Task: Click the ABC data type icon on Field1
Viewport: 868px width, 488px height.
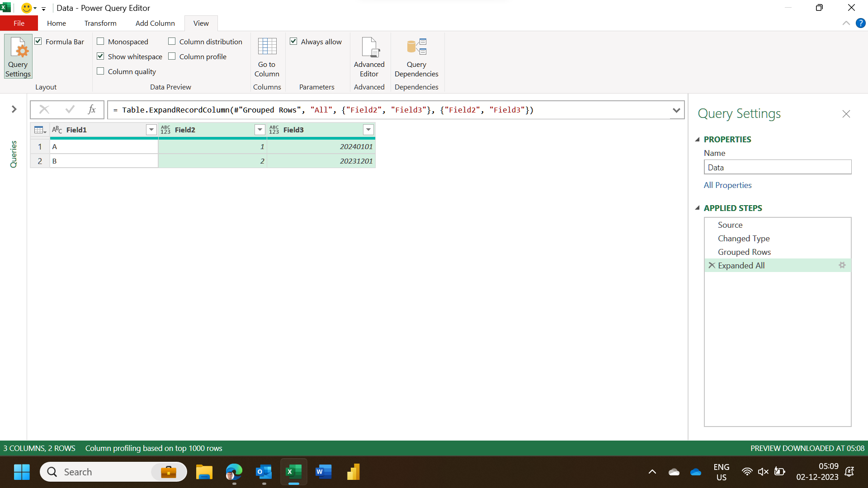Action: pos(57,130)
